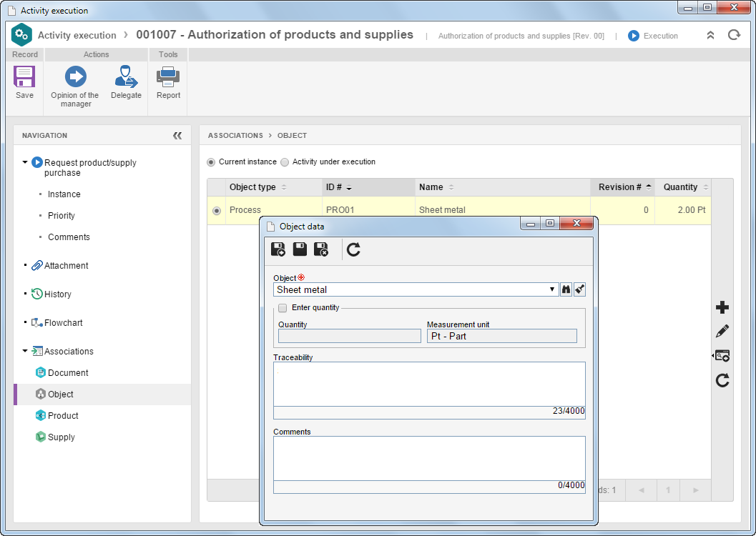Collapse the Associations tree node
Screen dimensions: 756x536
(x=25, y=351)
